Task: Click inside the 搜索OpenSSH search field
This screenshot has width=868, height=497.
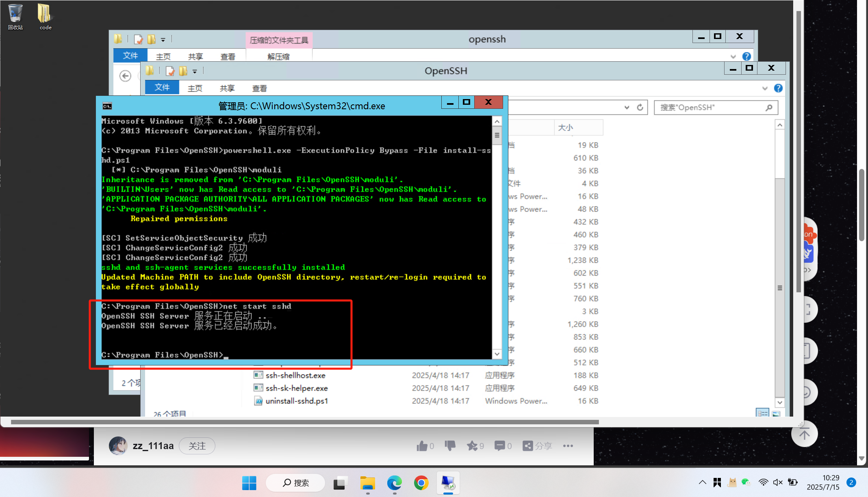Action: click(711, 108)
